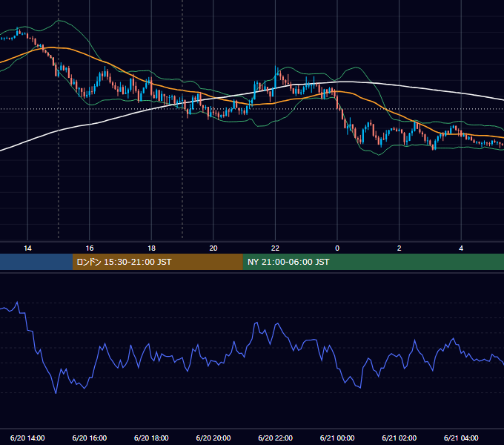Click the '0' hour label on the axis
Screen dimensions: 504x445
click(337, 248)
